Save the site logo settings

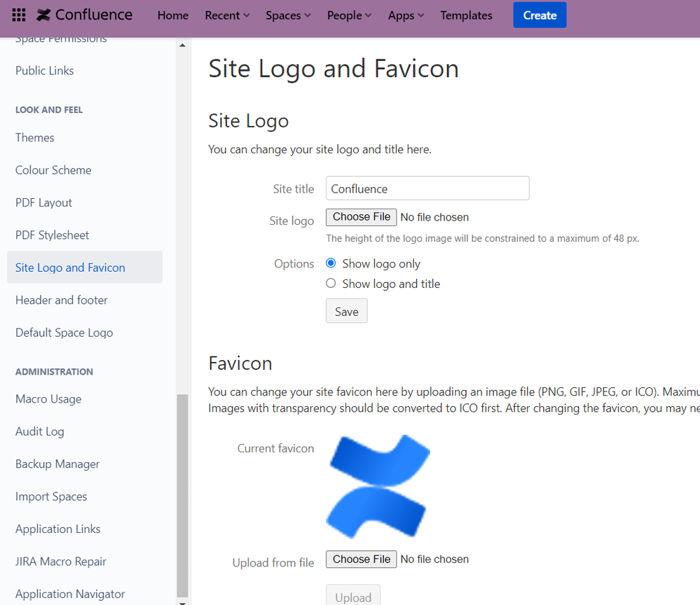(346, 310)
